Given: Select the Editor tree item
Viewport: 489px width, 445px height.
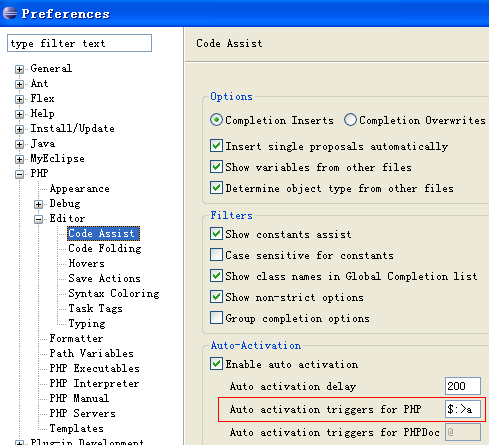Looking at the screenshot, I should click(67, 218).
